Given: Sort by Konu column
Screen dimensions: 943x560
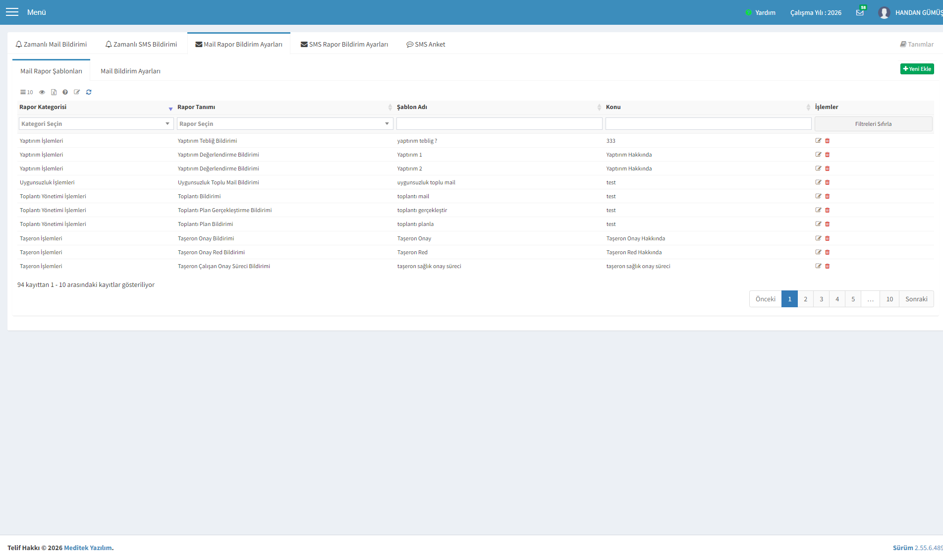Looking at the screenshot, I should click(708, 107).
